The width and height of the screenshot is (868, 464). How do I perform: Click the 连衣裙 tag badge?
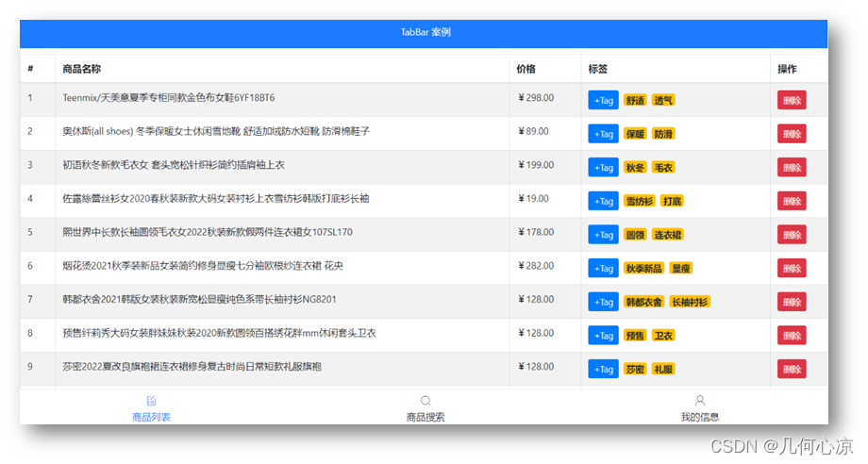coord(668,235)
